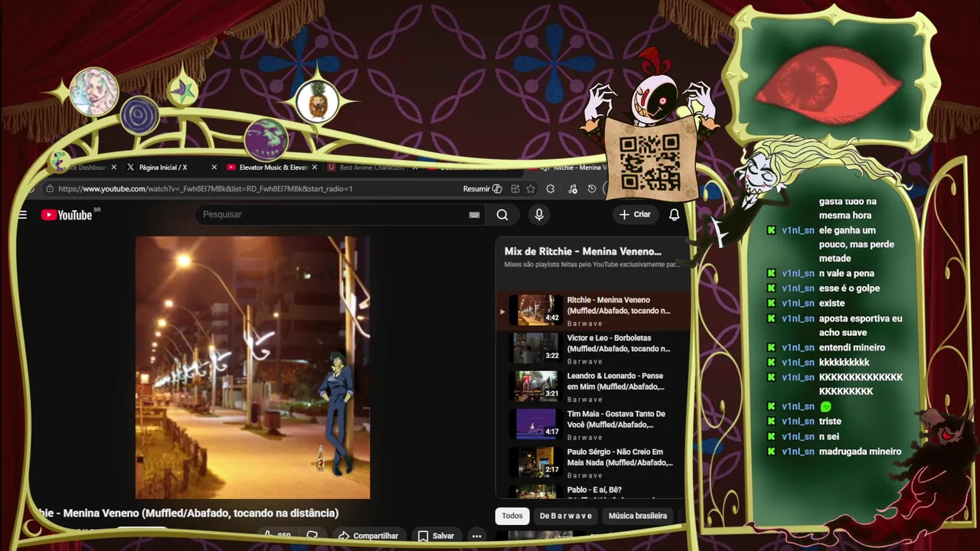This screenshot has width=980, height=551.
Task: Dislike the video with thumbs down
Action: [312, 535]
